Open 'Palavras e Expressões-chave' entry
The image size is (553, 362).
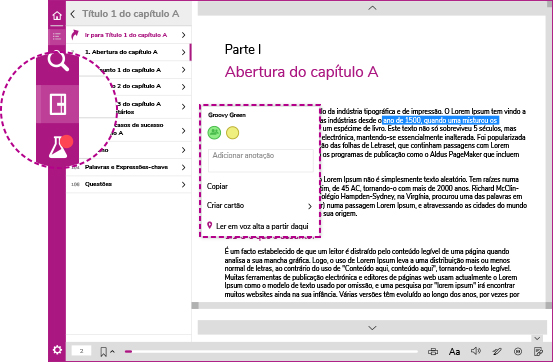(126, 167)
